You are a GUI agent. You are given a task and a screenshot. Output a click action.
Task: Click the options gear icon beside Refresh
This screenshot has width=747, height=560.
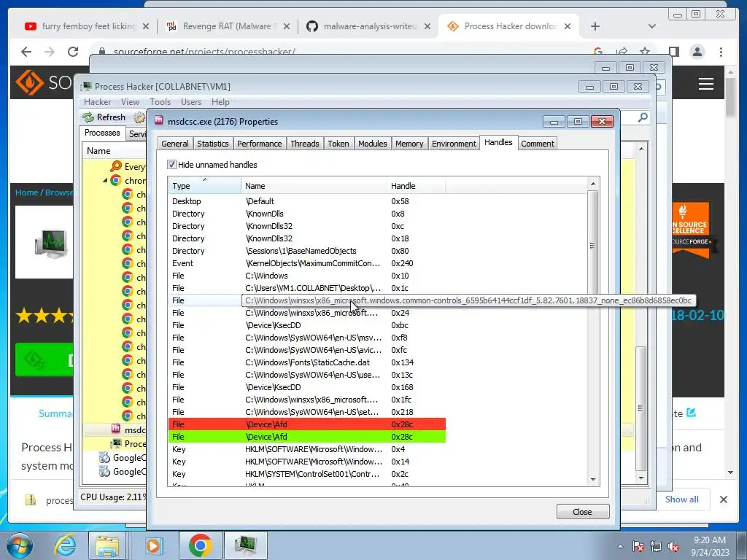pos(139,117)
